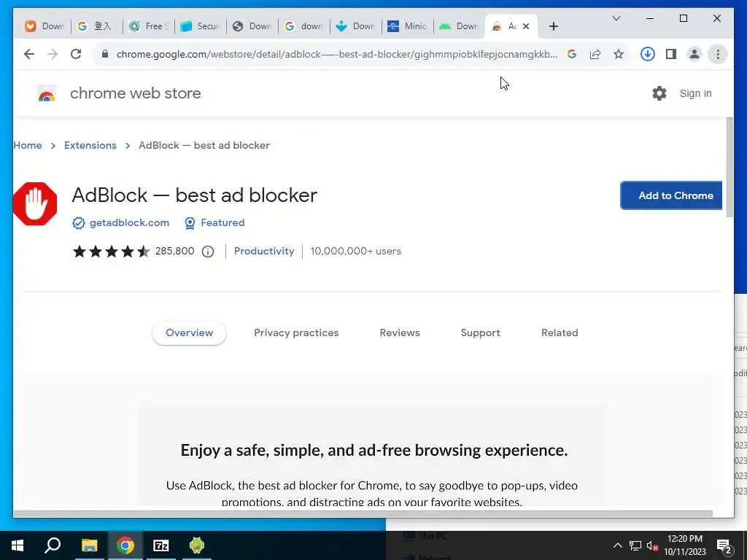This screenshot has width=747, height=560.
Task: Click the horizontal page scrollbar
Action: click(363, 514)
